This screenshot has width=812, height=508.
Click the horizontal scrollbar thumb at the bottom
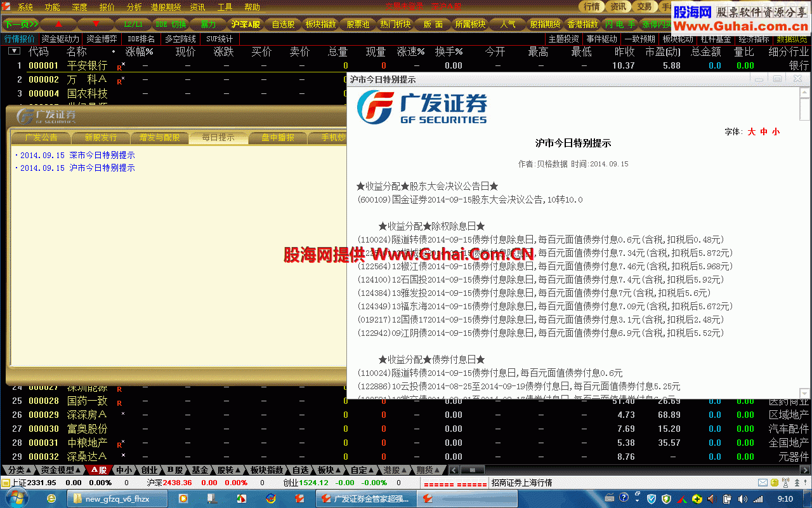click(x=472, y=470)
